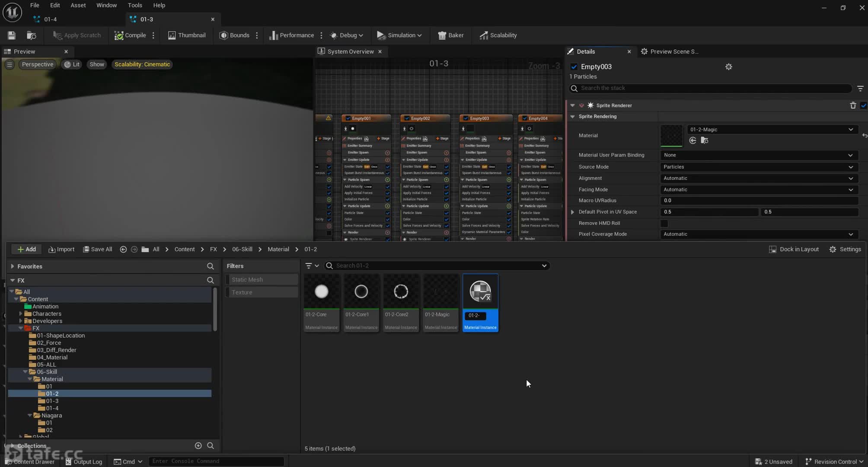Open the Tools menu
The height and width of the screenshot is (467, 868).
(135, 5)
